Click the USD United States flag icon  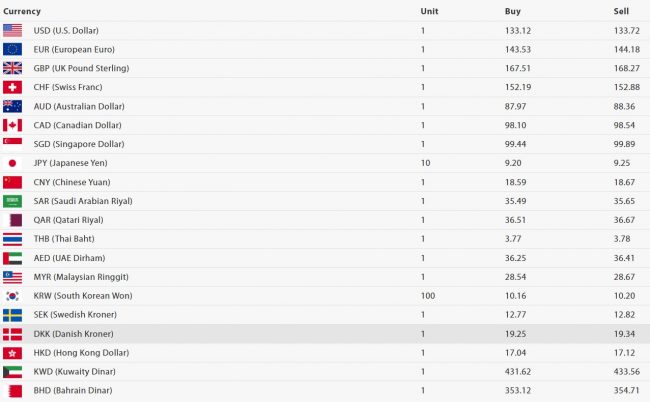pyautogui.click(x=12, y=30)
